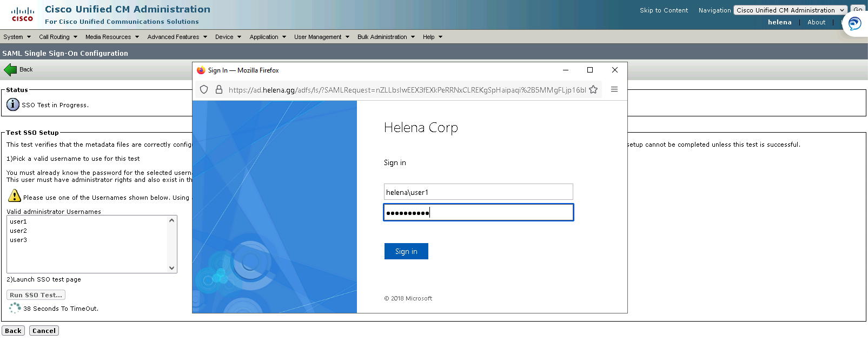Open the User Management menu
This screenshot has height=353, width=868.
[321, 37]
